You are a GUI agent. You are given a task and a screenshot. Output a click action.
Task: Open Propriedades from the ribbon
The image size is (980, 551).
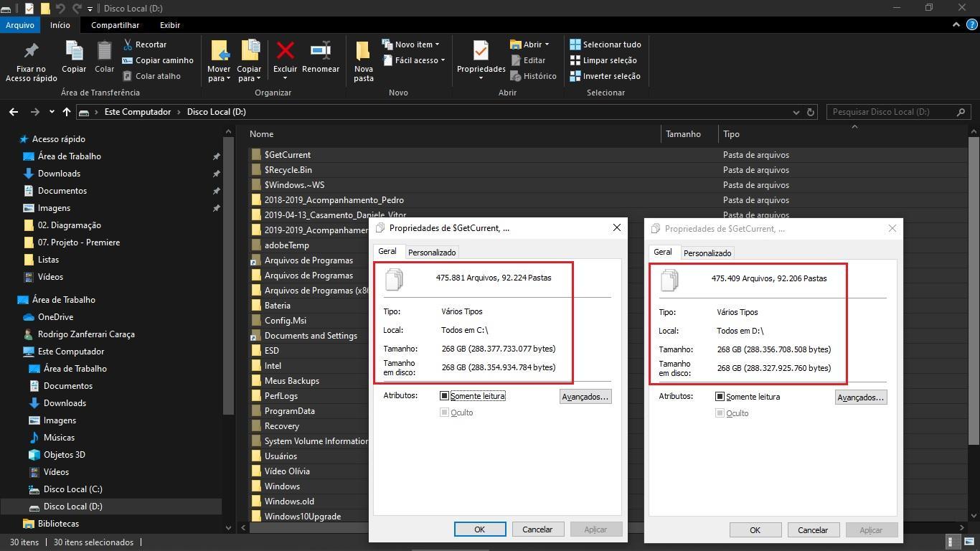481,59
